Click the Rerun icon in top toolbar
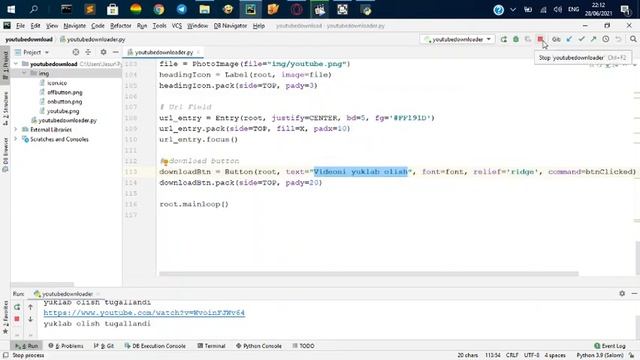This screenshot has height=360, width=640. pyautogui.click(x=504, y=39)
